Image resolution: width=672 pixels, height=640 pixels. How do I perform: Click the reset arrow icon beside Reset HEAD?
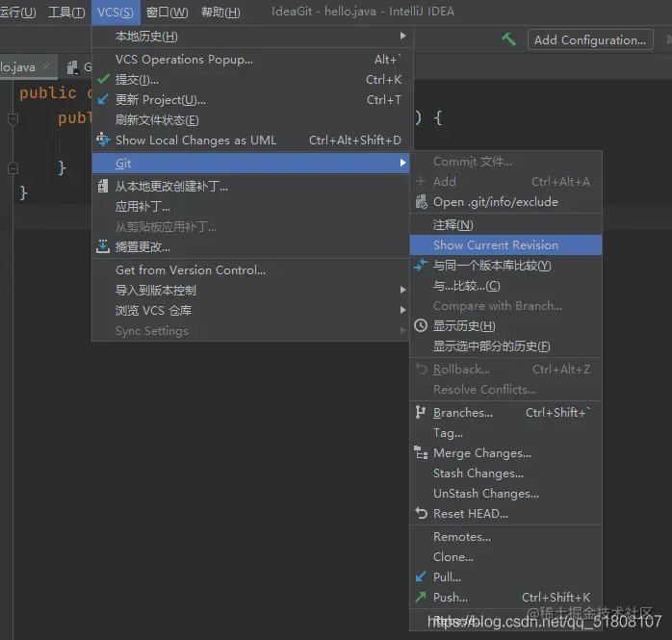pos(422,513)
